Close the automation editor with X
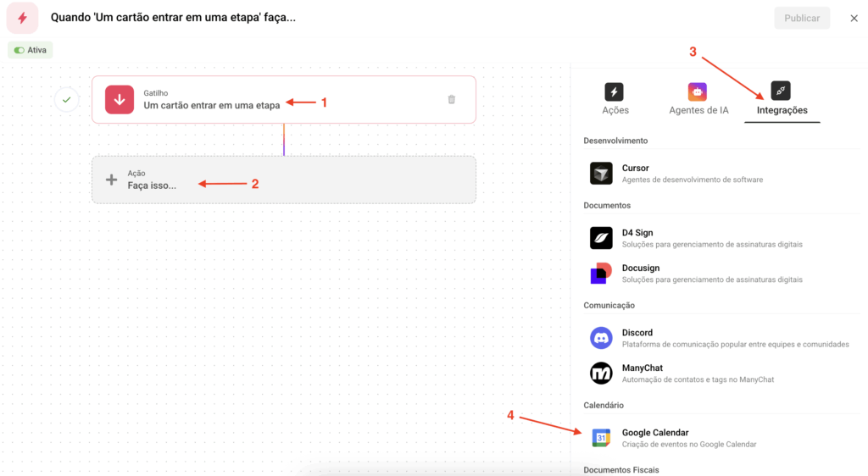Screen dimensions: 868x476 (854, 18)
